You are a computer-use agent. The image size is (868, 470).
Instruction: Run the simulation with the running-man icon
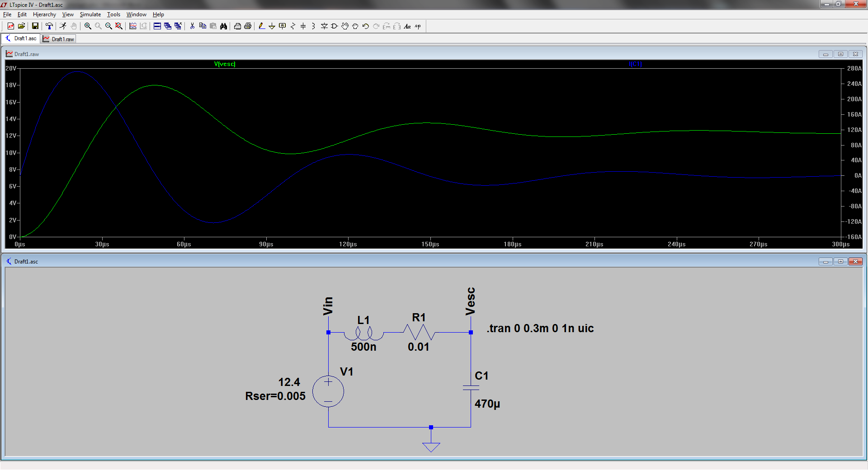click(x=63, y=26)
